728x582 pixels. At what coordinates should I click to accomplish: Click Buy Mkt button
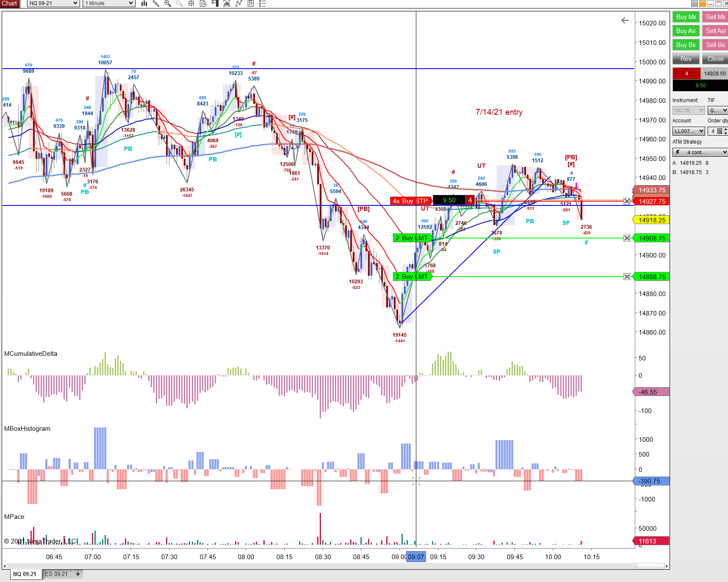686,17
